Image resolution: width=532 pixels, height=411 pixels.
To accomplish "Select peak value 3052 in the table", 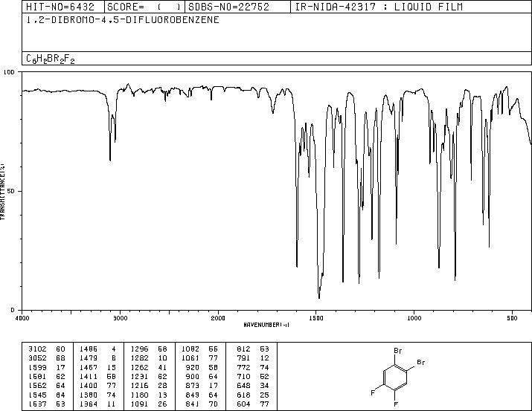I will tap(37, 358).
